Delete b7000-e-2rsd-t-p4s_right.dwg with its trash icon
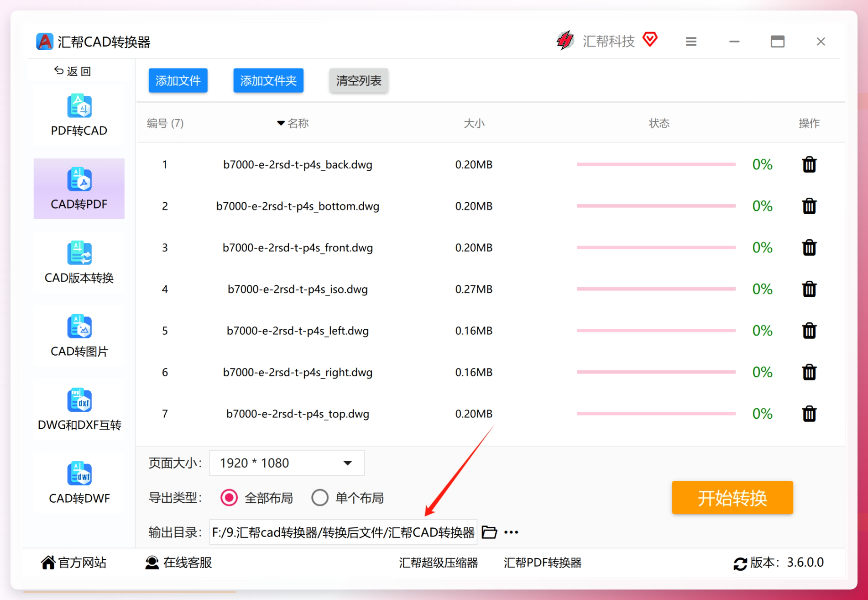 point(809,372)
